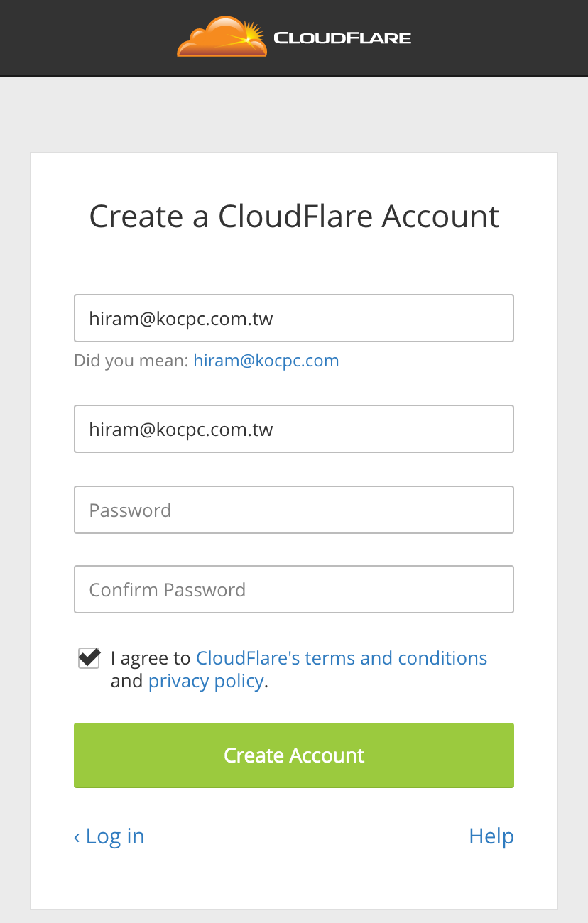Open the privacy policy link
The width and height of the screenshot is (588, 923).
(x=206, y=682)
